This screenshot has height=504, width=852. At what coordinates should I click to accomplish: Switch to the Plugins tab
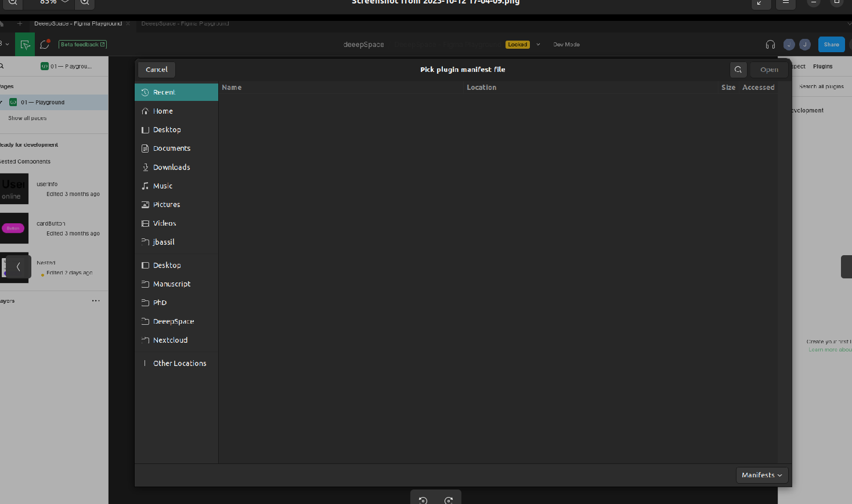[x=822, y=66]
